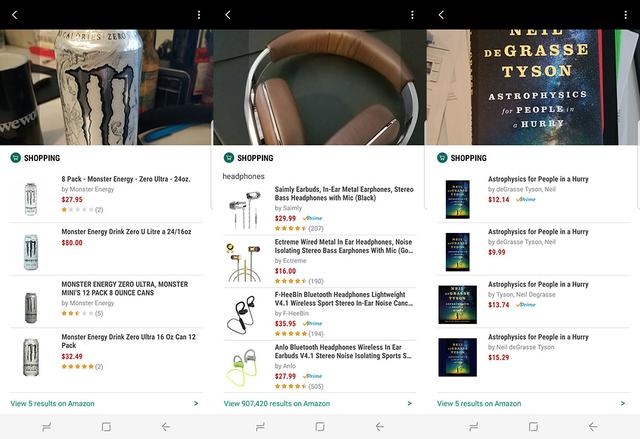This screenshot has width=640, height=439.
Task: Tap 'by Monster Energy' under 8 Pack listing
Action: pos(88,189)
